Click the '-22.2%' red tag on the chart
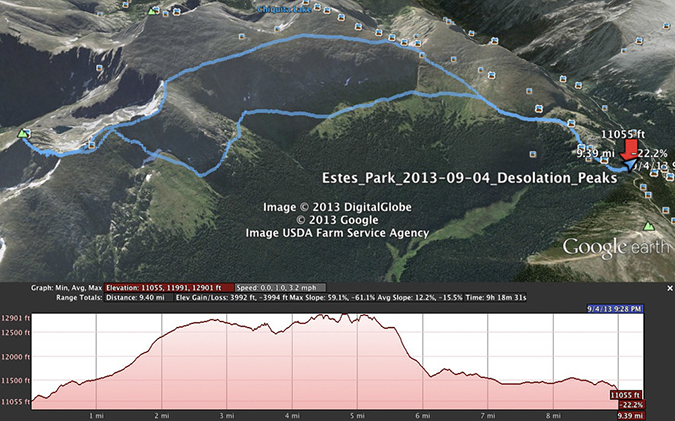The height and width of the screenshot is (421, 675). click(632, 405)
